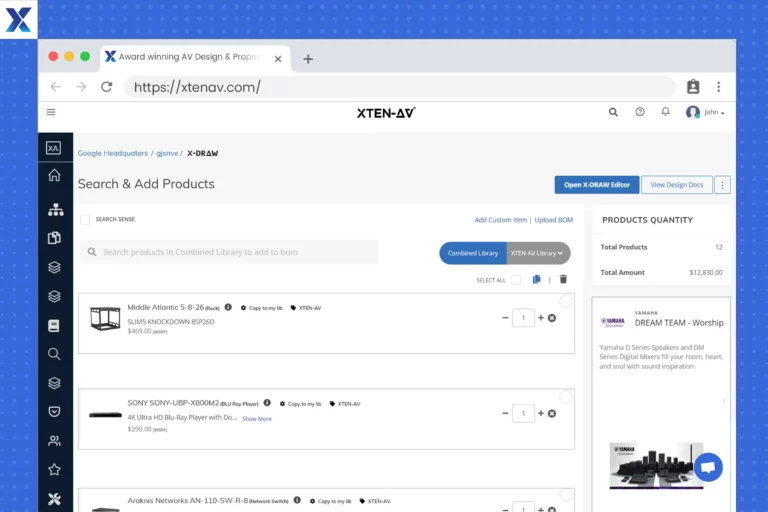Select the Middle Atlantic product round checkbox
This screenshot has height=512, width=768.
point(566,301)
